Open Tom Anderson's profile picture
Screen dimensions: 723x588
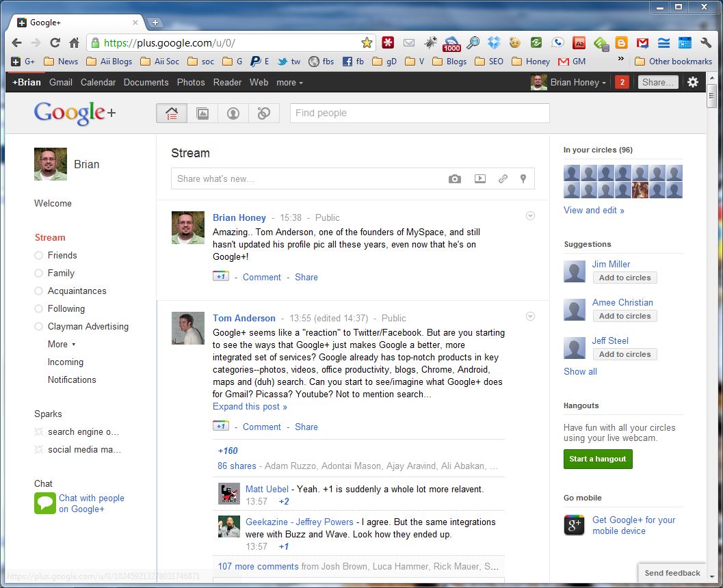point(187,328)
